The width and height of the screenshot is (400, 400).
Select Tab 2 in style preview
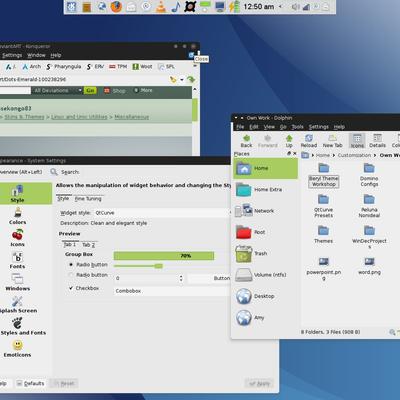click(x=88, y=245)
